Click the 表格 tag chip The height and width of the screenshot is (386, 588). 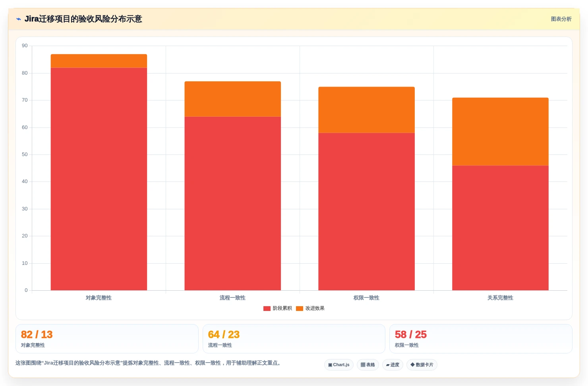tap(368, 365)
